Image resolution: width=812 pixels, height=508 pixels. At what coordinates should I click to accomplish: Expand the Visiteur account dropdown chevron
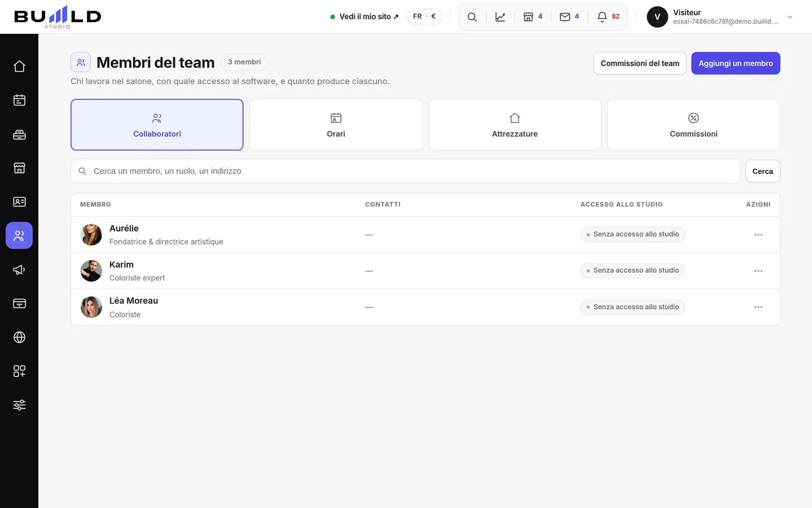tap(790, 17)
